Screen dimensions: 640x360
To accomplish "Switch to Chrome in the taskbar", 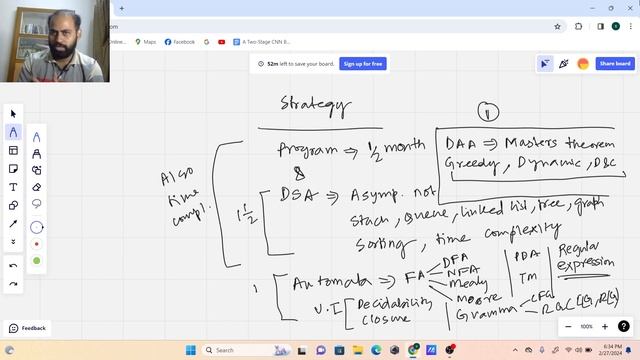I will click(413, 350).
